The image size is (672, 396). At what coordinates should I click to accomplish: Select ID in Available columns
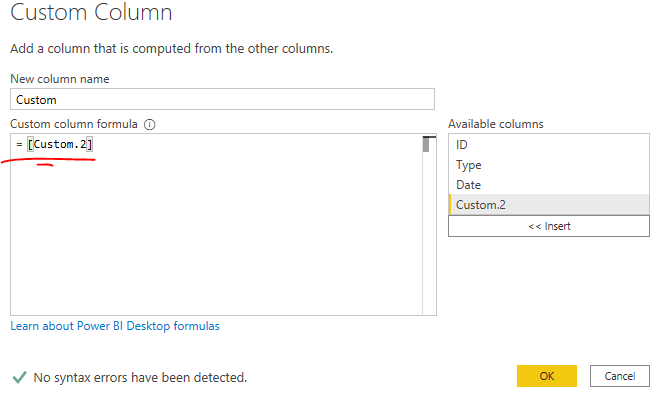coord(549,145)
